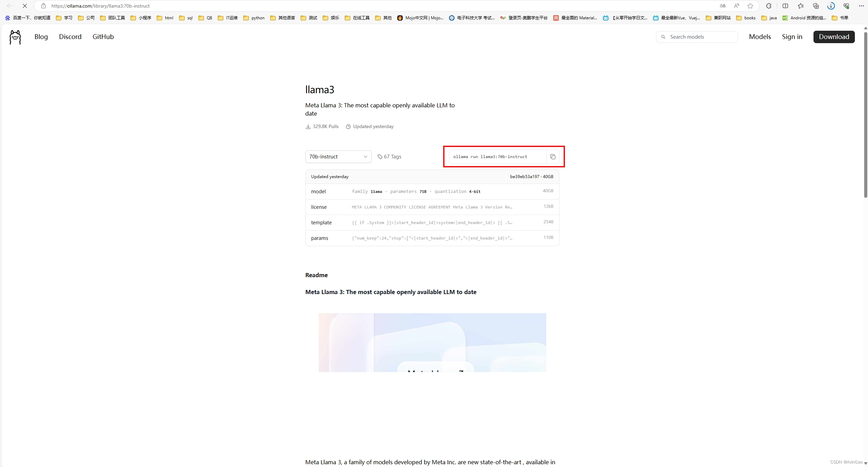Click the Translate page icon

(x=723, y=6)
